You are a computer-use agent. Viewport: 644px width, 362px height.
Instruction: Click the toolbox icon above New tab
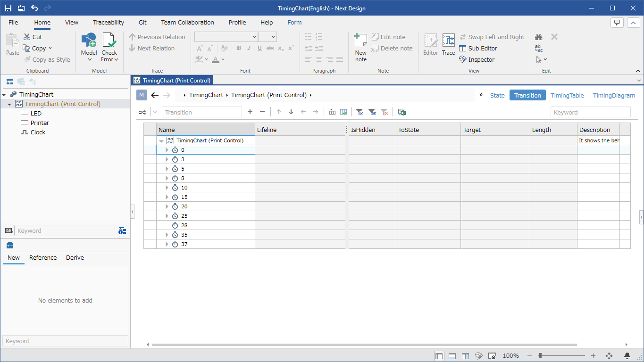[10, 245]
